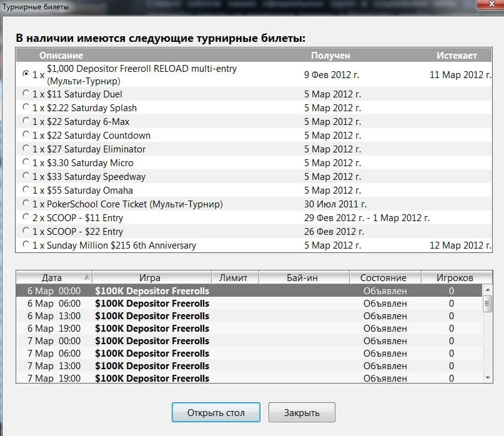Click Объявлен status in the 6 Мар 06:00 row
The image size is (504, 436).
pyautogui.click(x=385, y=303)
